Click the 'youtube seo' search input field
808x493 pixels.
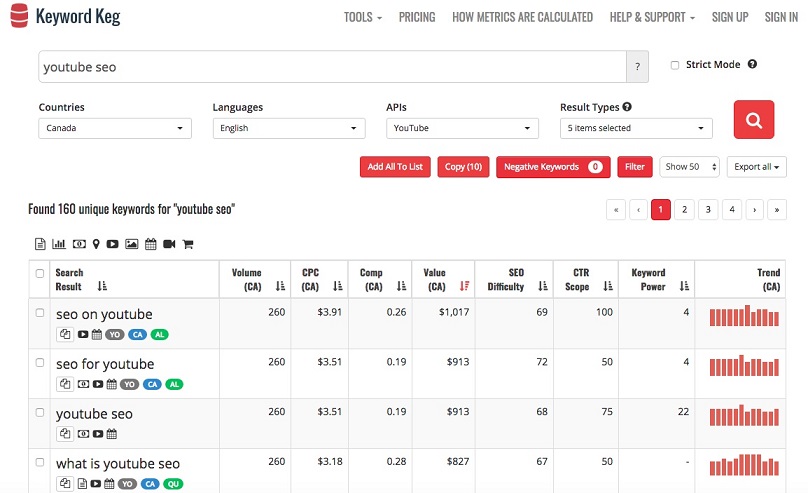332,67
